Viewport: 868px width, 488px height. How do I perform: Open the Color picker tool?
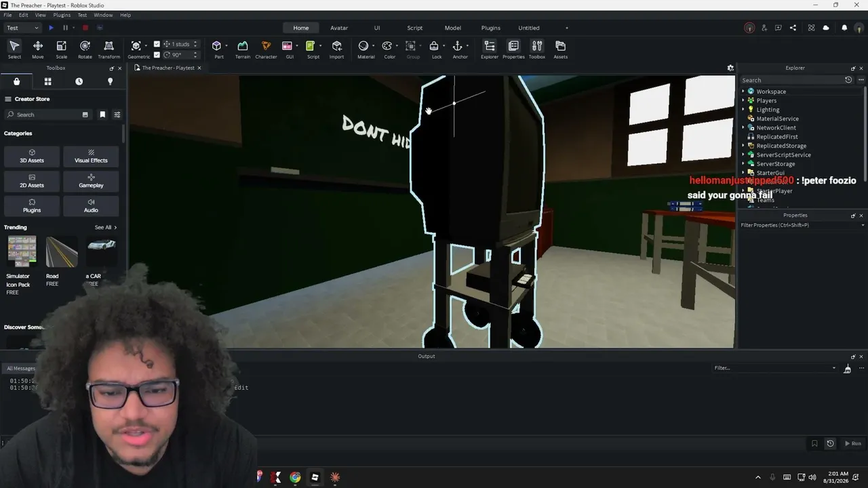pos(388,49)
